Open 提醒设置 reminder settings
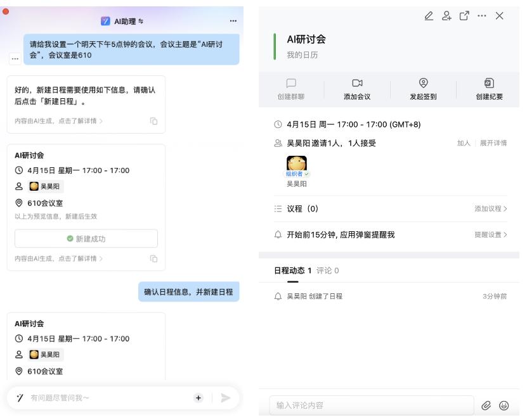527x420 pixels. (490, 234)
